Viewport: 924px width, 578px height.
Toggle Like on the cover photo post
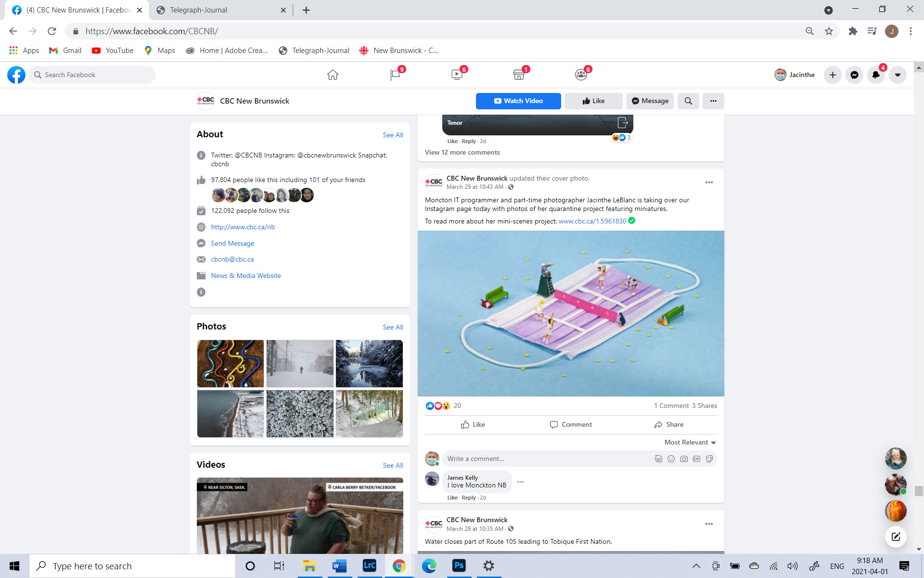[x=473, y=424]
